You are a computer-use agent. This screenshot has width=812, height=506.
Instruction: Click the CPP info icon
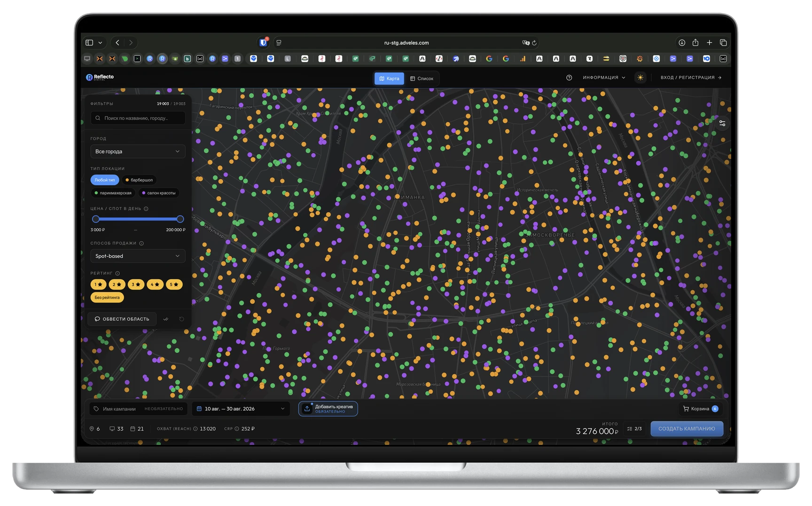click(x=237, y=429)
